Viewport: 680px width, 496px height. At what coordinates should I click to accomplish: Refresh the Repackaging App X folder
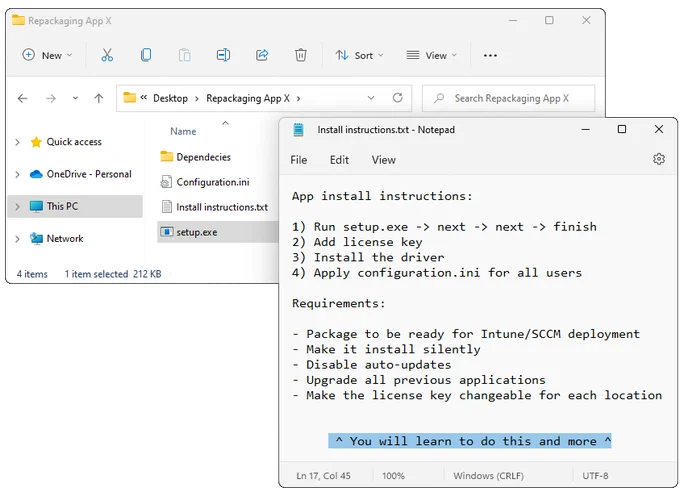pos(398,98)
